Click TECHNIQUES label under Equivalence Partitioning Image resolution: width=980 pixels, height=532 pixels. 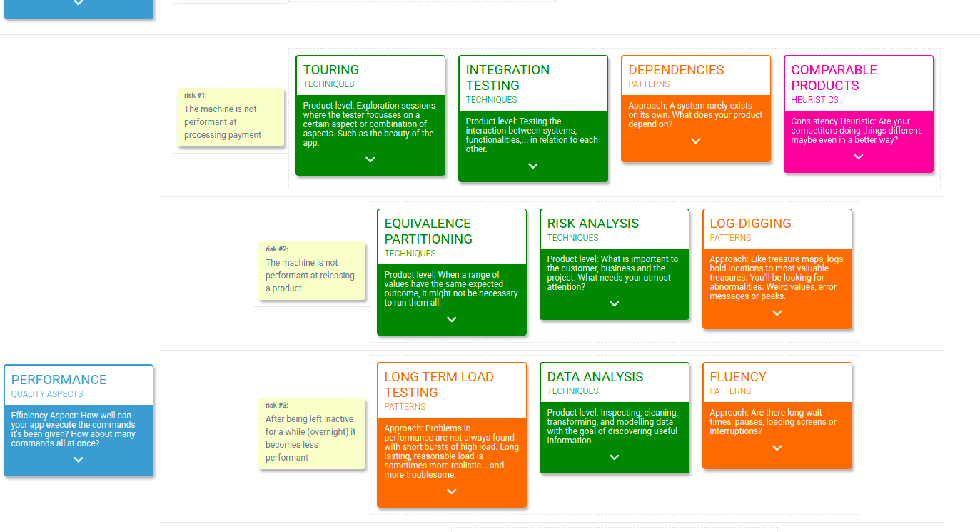[x=410, y=254]
